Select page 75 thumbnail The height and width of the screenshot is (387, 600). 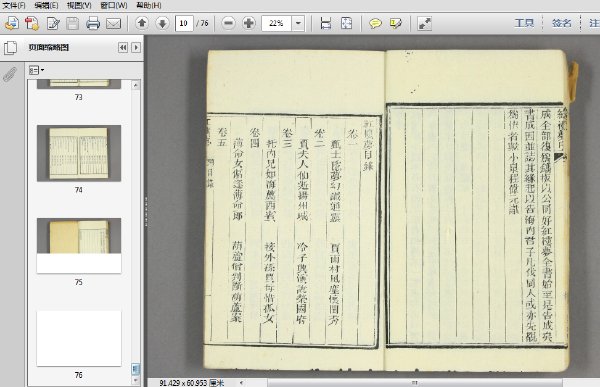pyautogui.click(x=79, y=245)
